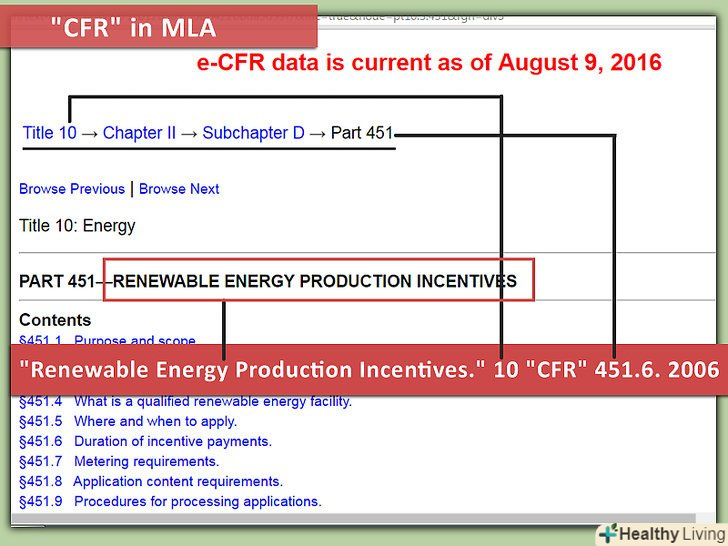This screenshot has width=728, height=546.
Task: Open §451.4 qualified renewable energy facility
Action: coord(185,401)
